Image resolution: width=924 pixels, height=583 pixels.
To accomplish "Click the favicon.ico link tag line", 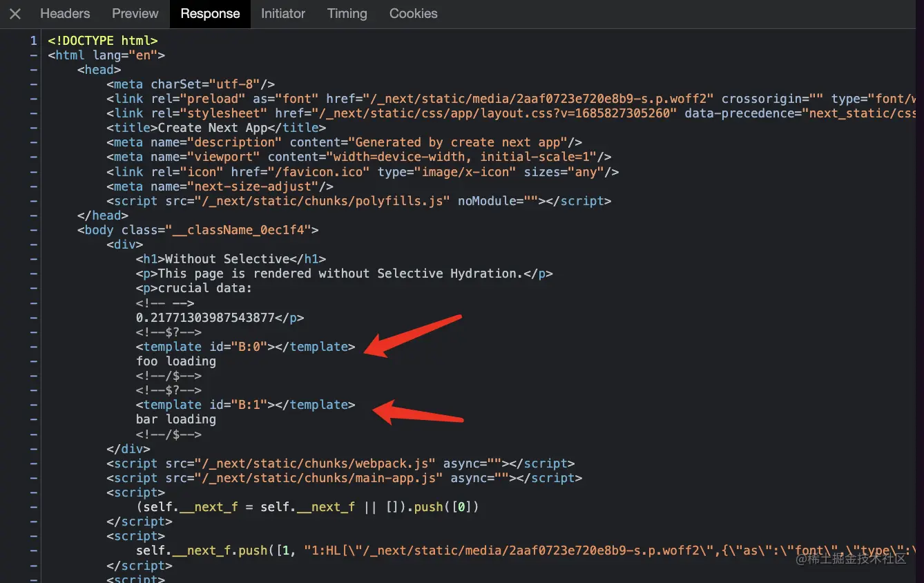I will coord(363,172).
